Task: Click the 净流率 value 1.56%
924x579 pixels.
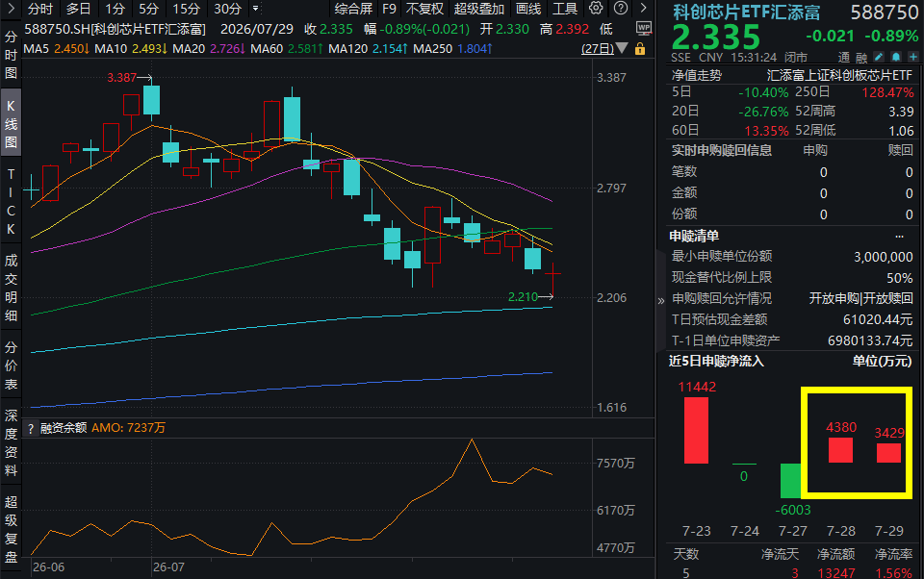Action: pyautogui.click(x=893, y=572)
